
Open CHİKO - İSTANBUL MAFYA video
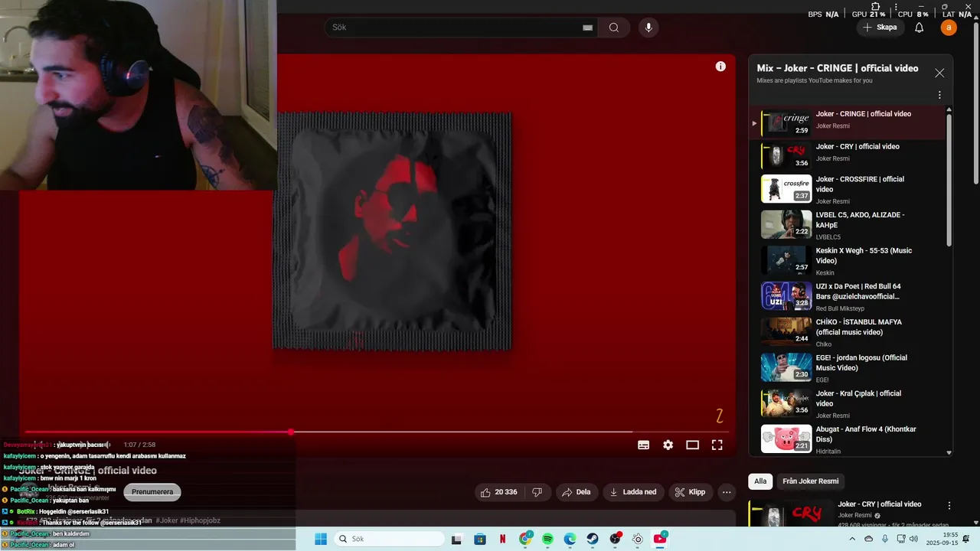848,332
